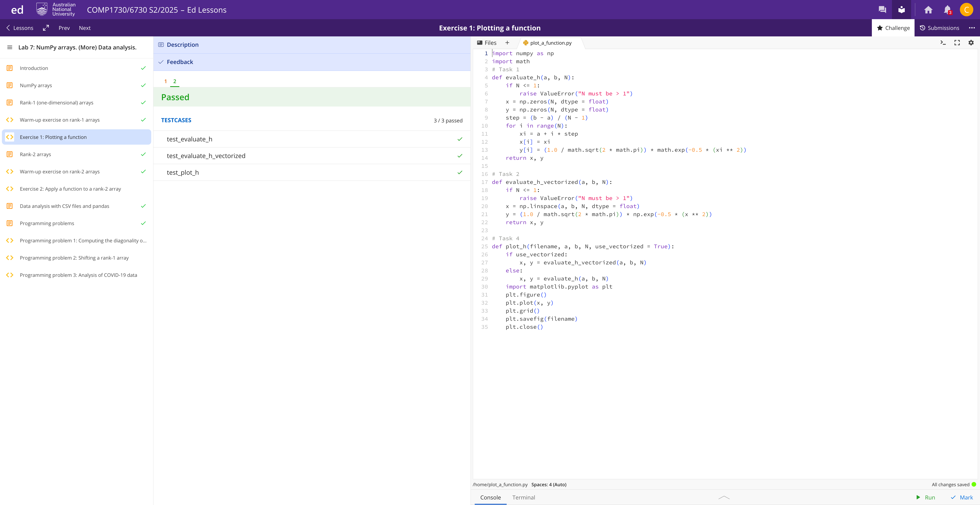Screen dimensions: 980x505
Task: Open Programming problem 1: Computing the diagonality
Action: coord(77,240)
